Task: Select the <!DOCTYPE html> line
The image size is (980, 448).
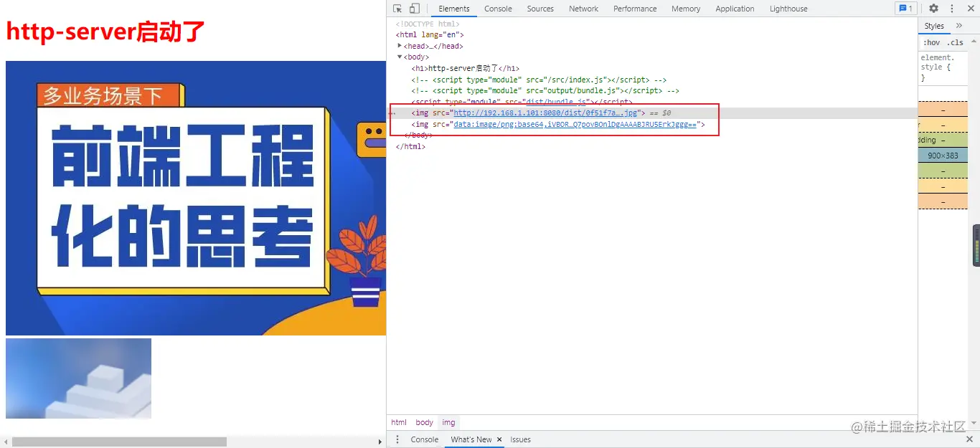Action: 428,24
